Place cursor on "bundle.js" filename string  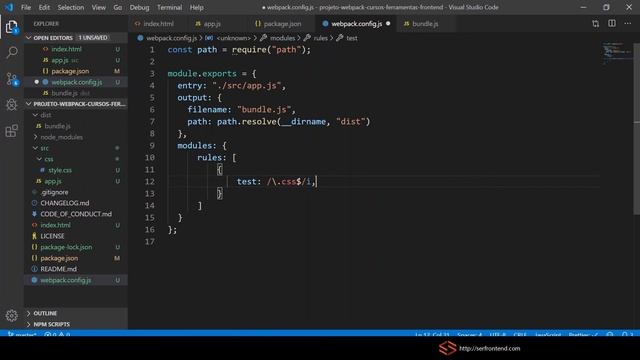click(x=264, y=109)
